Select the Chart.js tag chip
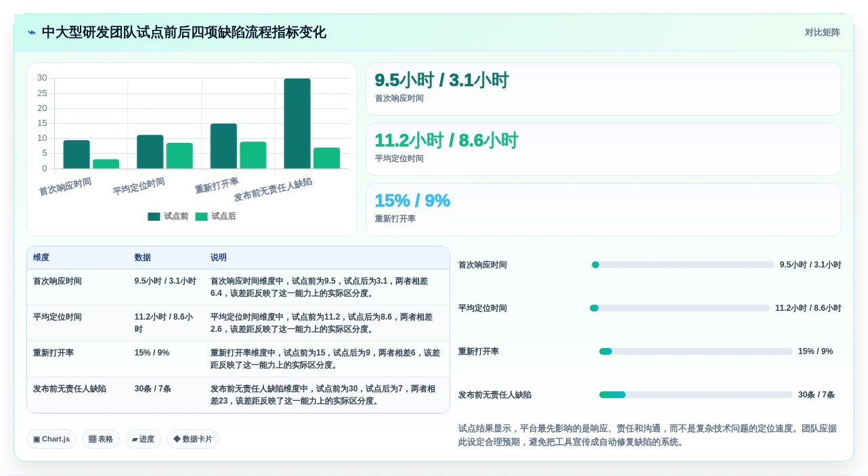The image size is (868, 476). point(51,439)
